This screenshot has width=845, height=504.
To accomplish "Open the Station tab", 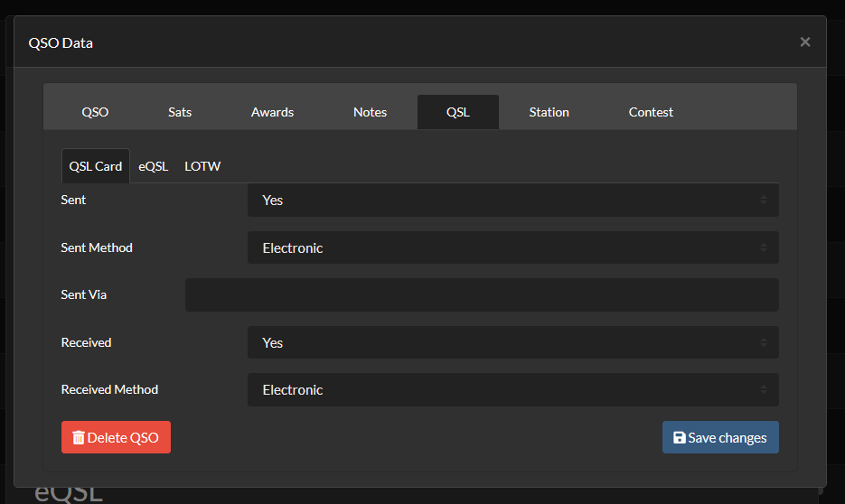I will (549, 112).
